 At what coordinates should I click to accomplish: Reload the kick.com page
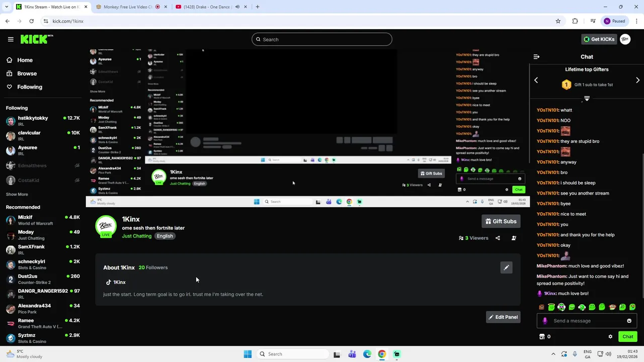[31, 21]
